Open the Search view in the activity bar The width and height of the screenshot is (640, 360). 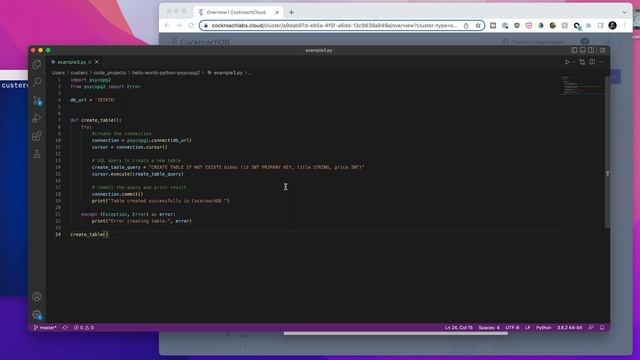[37, 82]
